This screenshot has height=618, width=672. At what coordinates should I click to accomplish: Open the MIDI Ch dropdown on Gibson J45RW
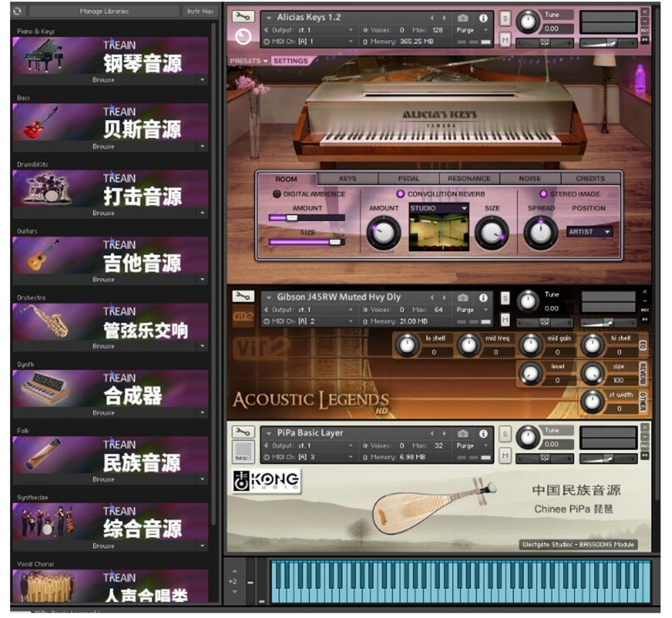tap(309, 321)
